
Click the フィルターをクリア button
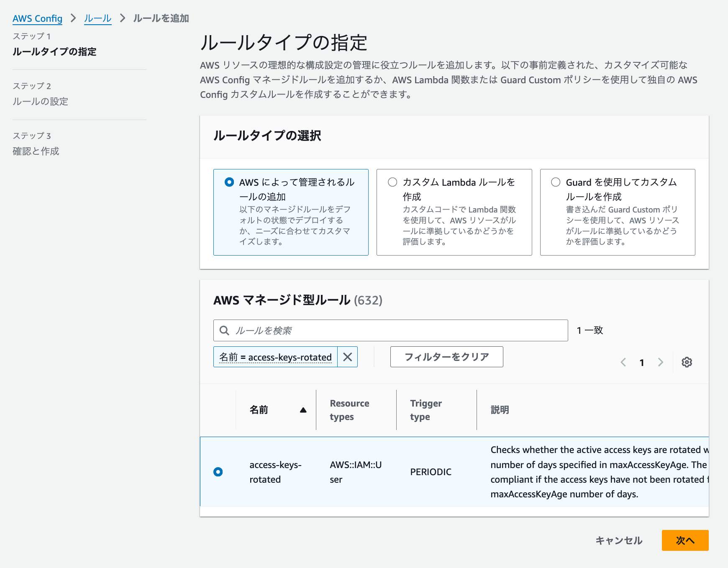(446, 357)
